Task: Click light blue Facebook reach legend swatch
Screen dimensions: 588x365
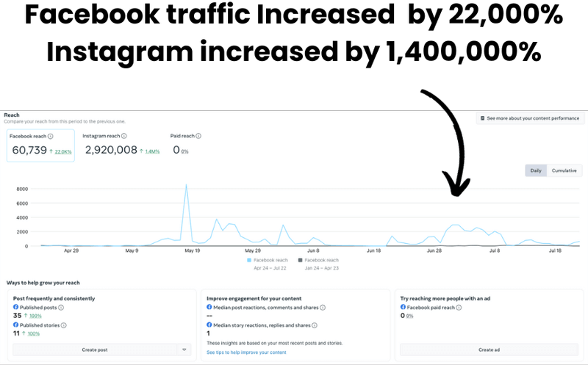Action: point(250,260)
